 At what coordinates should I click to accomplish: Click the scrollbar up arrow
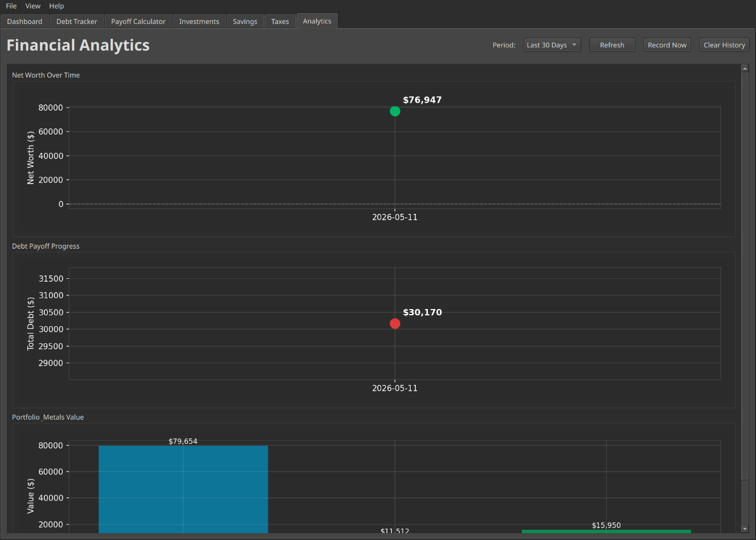[745, 68]
